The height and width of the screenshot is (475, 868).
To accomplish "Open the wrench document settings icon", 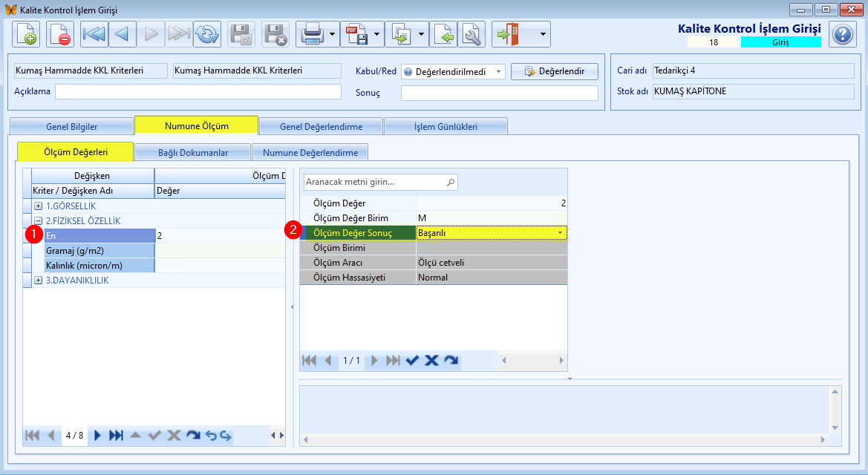I will 471,34.
